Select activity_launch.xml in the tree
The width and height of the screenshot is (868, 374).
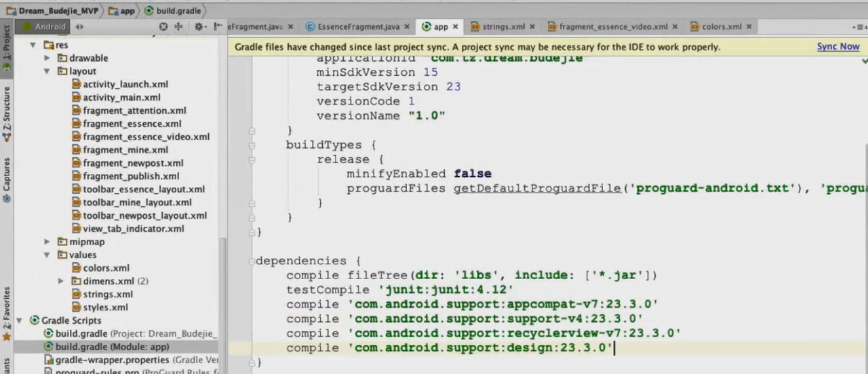[x=125, y=84]
